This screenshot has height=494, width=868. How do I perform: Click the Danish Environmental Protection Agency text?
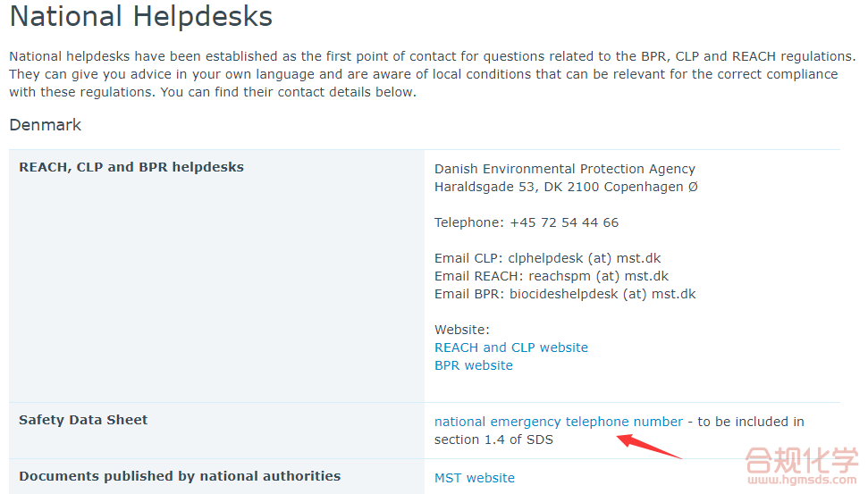(564, 169)
